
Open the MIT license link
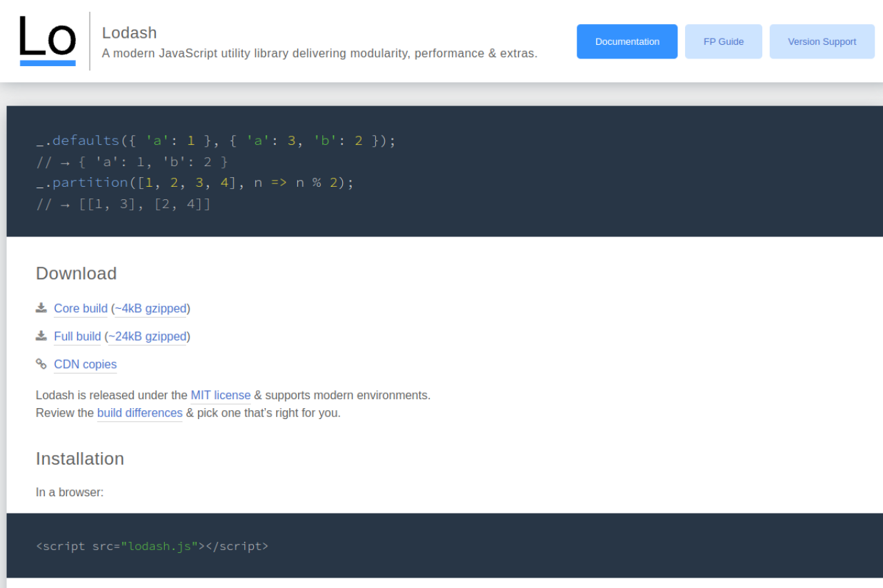pos(221,395)
